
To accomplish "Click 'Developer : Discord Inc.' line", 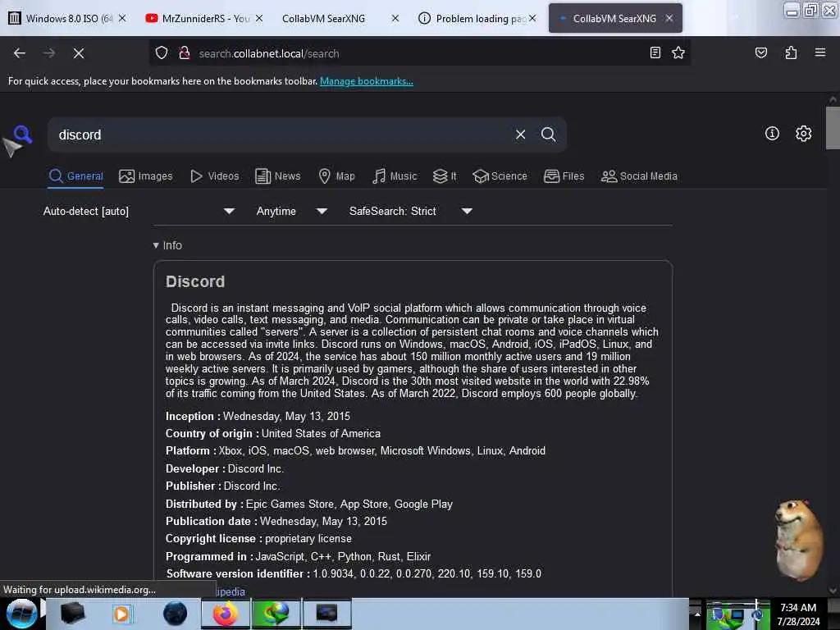I will (225, 468).
